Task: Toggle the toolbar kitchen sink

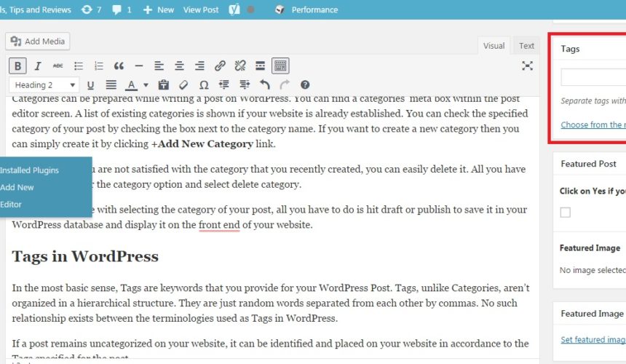Action: click(280, 66)
